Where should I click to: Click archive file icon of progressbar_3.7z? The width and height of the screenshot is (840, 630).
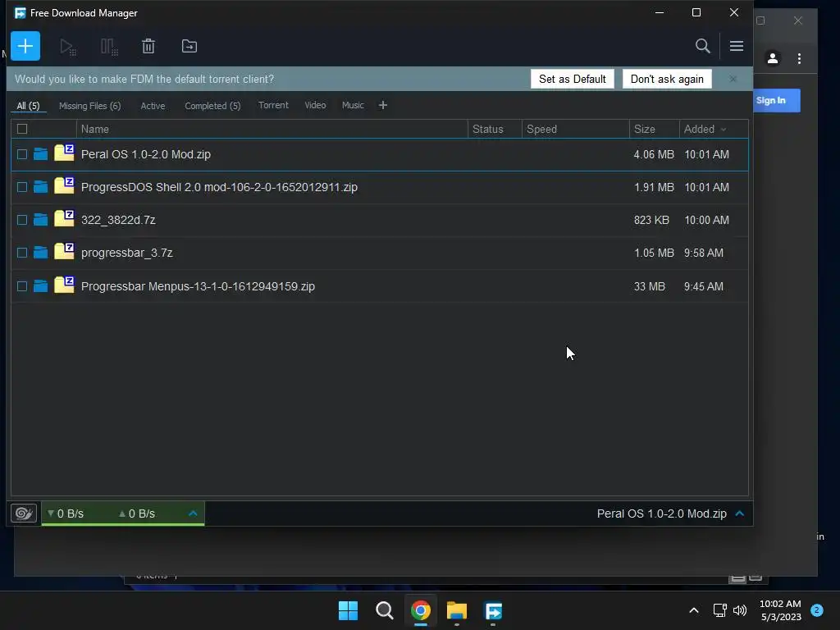[64, 251]
